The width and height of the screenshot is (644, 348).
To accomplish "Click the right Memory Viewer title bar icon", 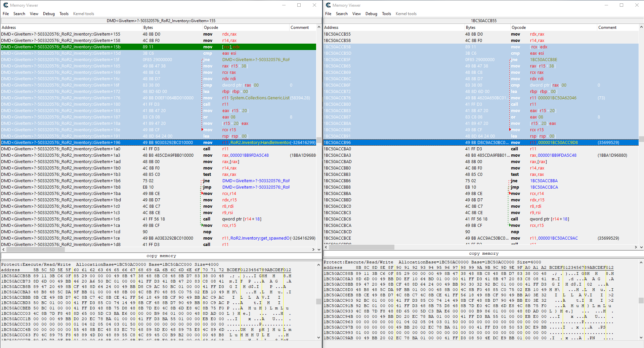I will [328, 5].
